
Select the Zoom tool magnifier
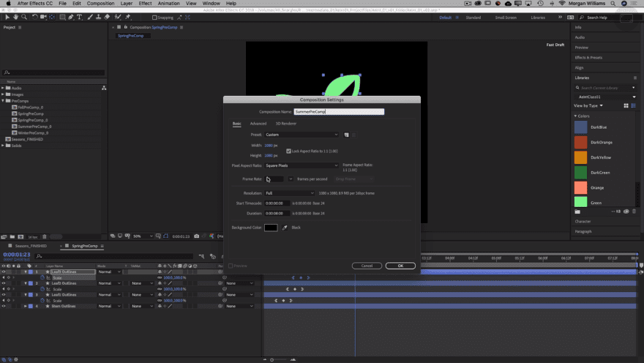(x=23, y=17)
